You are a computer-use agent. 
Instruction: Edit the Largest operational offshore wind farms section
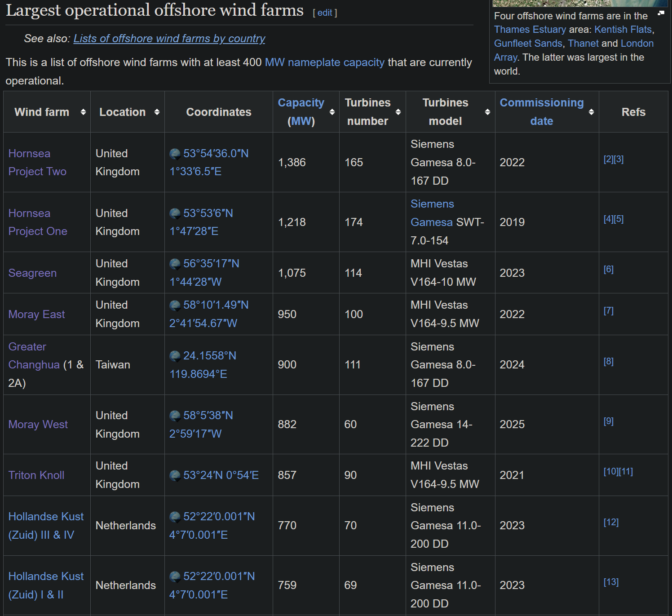coord(325,13)
